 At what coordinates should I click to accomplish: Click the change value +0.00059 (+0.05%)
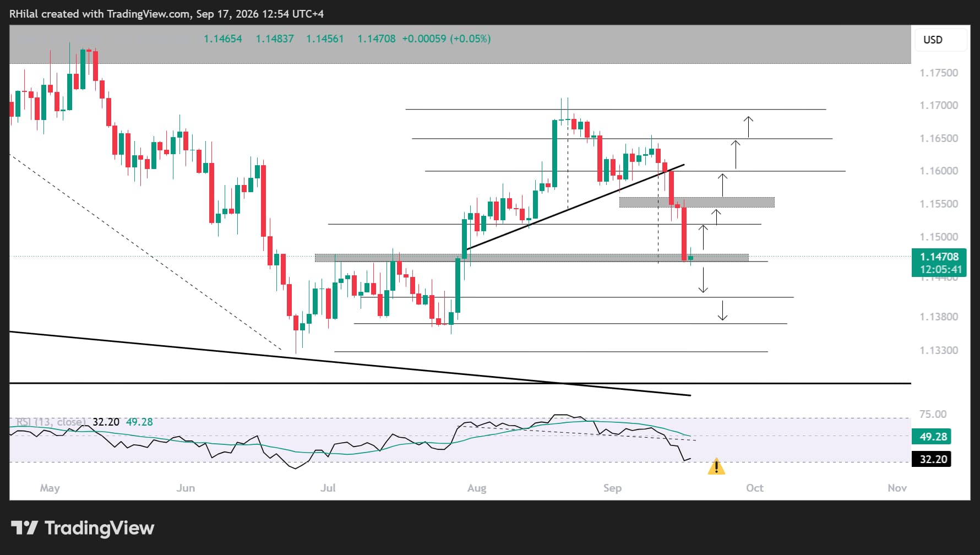click(447, 39)
